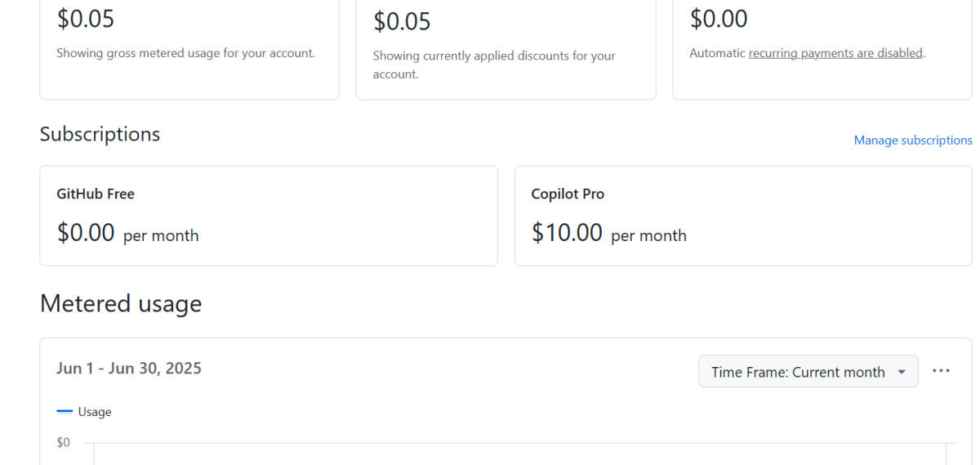Click the Usage legend label
980x465 pixels.
click(x=95, y=412)
